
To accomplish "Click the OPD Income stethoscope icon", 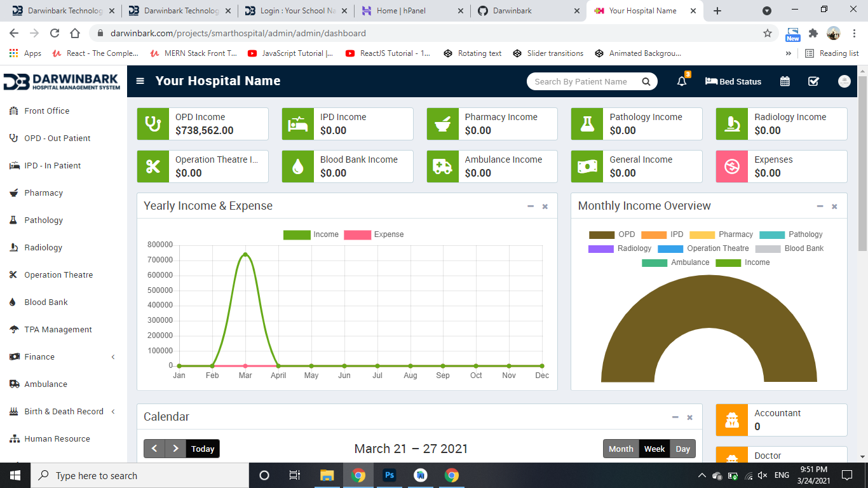I will 153,124.
